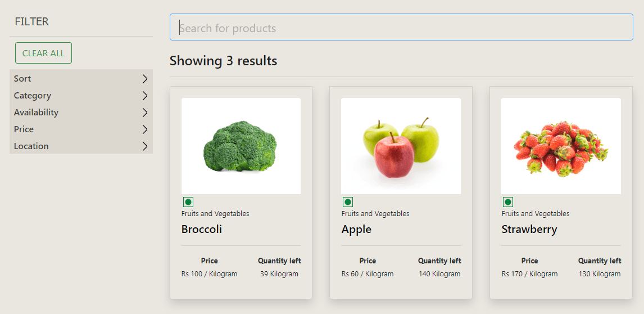Click the CLEAR ALL button
Viewport: 644px width, 314px height.
tap(43, 53)
